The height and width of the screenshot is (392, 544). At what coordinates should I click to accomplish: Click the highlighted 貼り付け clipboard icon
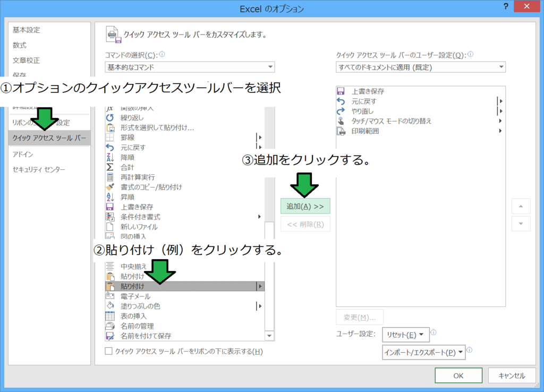[x=110, y=286]
